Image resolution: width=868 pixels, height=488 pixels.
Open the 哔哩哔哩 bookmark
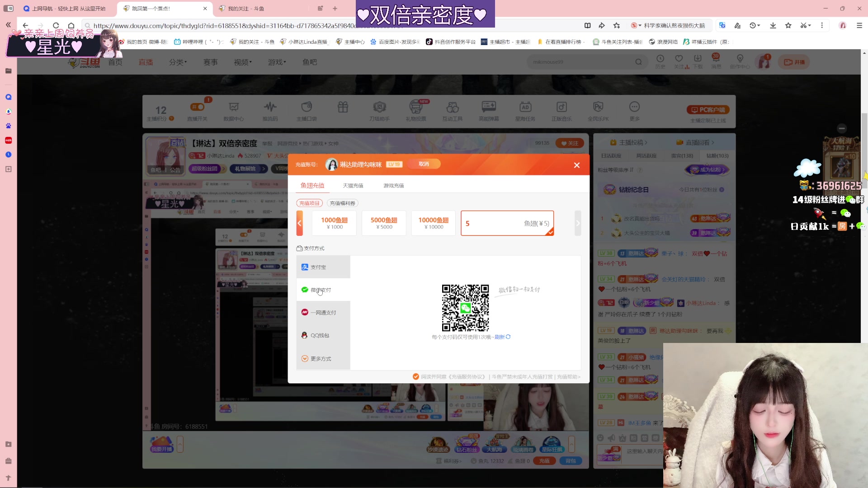(198, 42)
